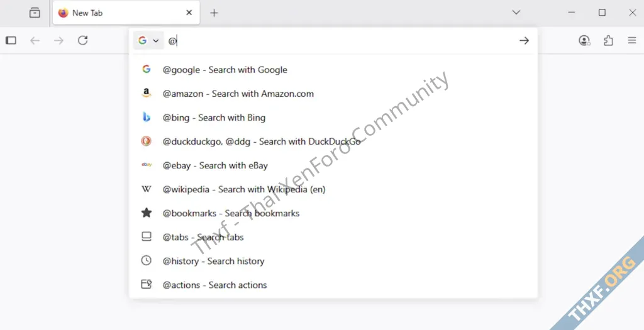Screen dimensions: 644x330
Task: Click the tabs laptop icon
Action: coord(146,236)
